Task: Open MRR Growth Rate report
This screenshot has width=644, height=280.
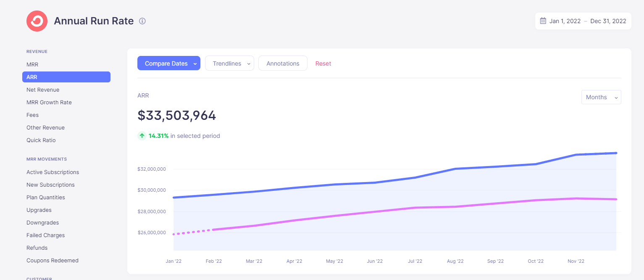Action: [x=49, y=103]
